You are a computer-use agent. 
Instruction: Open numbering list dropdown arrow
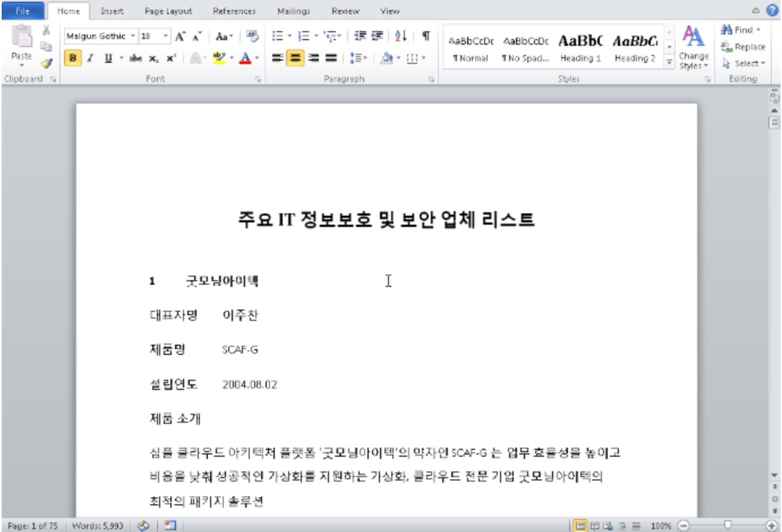click(x=316, y=36)
